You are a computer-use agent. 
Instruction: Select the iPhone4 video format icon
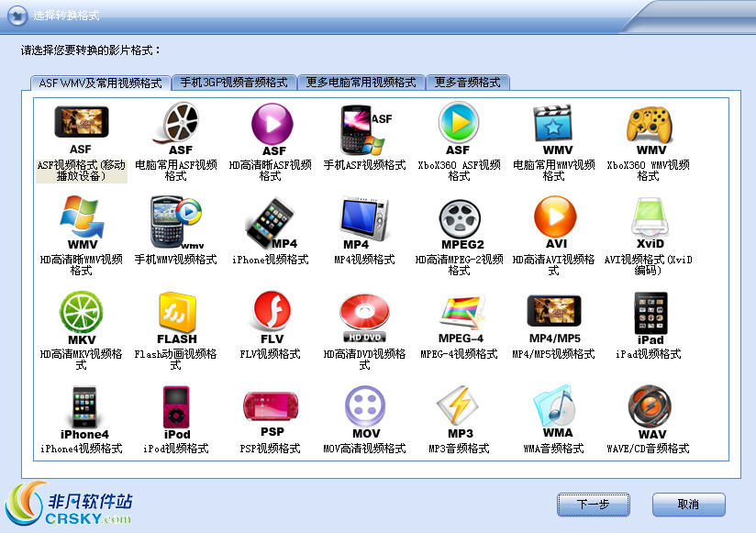point(84,413)
